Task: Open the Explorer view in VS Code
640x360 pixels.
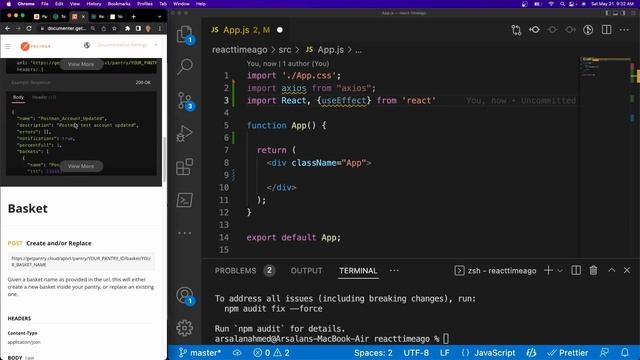Action: 184,34
